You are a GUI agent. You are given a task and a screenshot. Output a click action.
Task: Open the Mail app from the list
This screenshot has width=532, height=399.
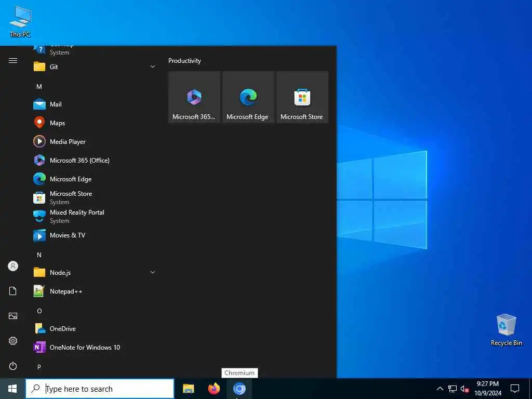[x=95, y=104]
